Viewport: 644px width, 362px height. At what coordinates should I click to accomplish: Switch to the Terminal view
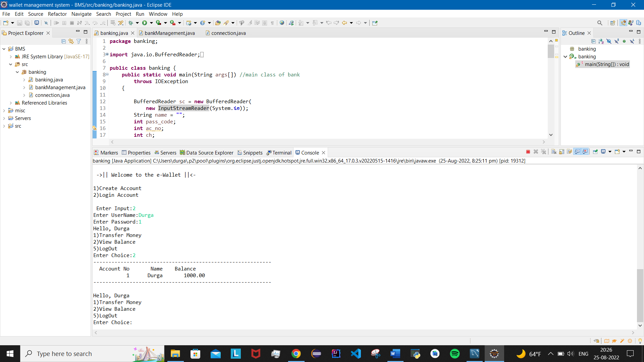tap(282, 153)
